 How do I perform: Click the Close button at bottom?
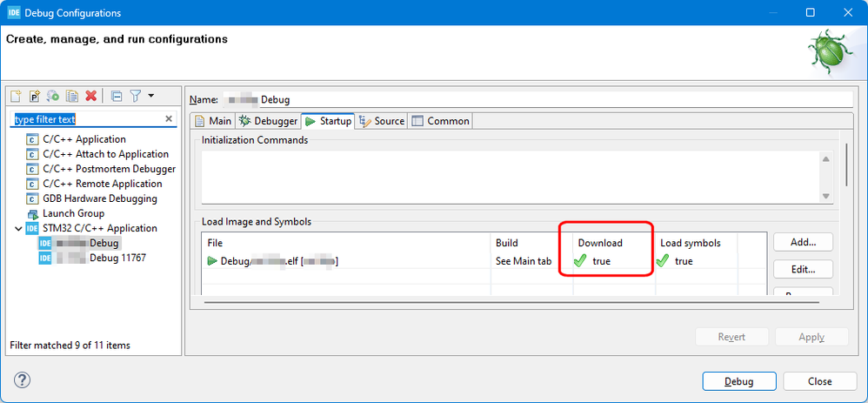click(820, 381)
